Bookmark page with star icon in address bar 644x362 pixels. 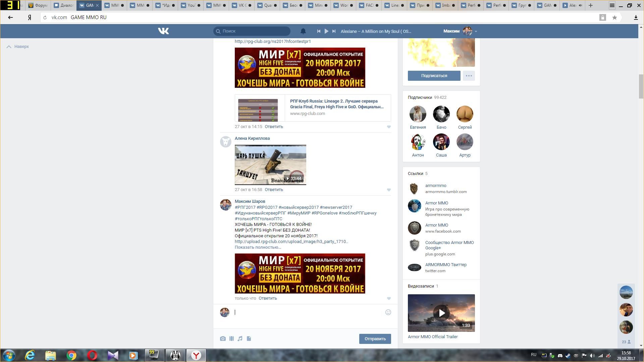coord(614,17)
